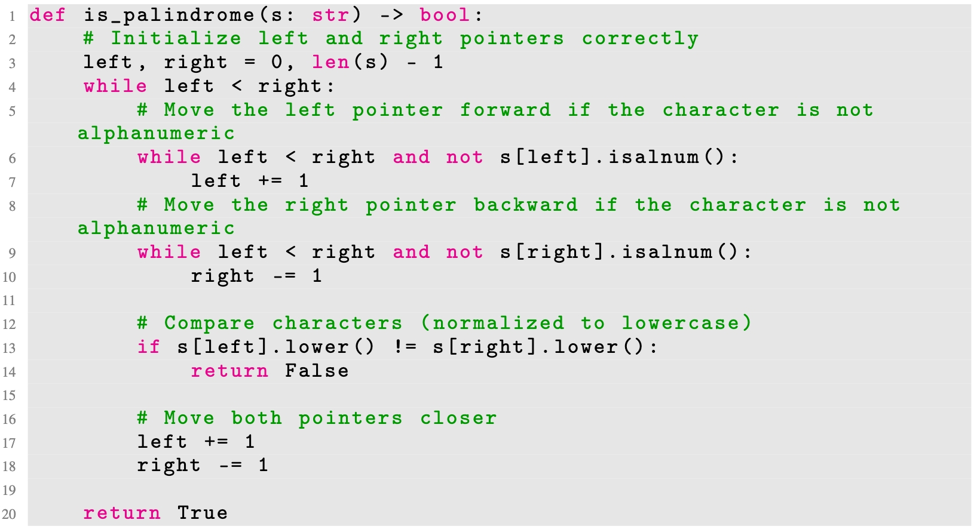Click "left += 1" on line 7
Image resolution: width=980 pixels, height=529 pixels.
pos(249,181)
